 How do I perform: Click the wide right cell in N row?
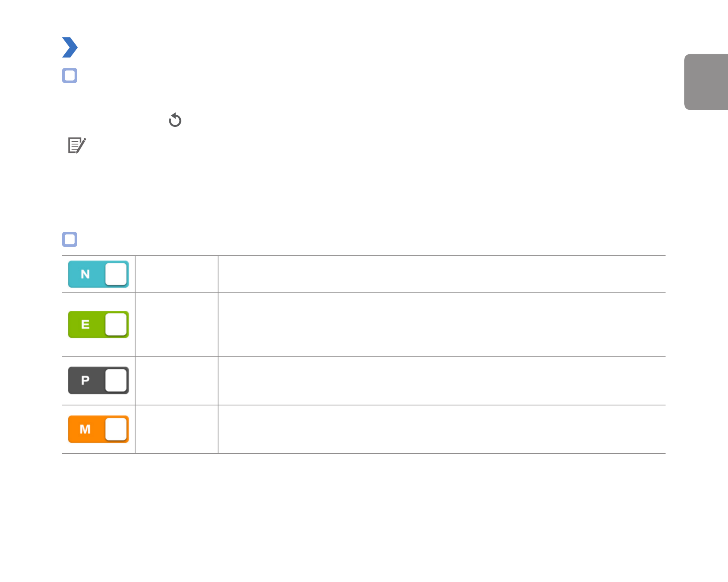(442, 274)
